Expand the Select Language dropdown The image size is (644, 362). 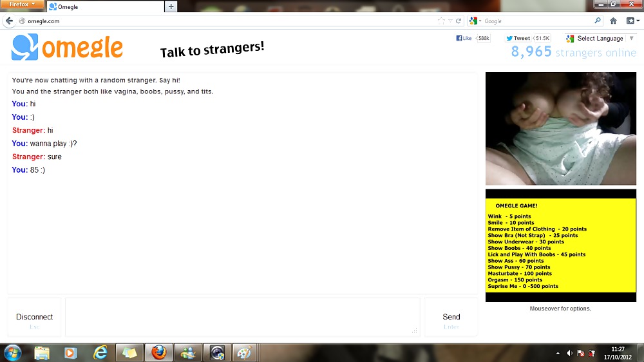pyautogui.click(x=600, y=39)
